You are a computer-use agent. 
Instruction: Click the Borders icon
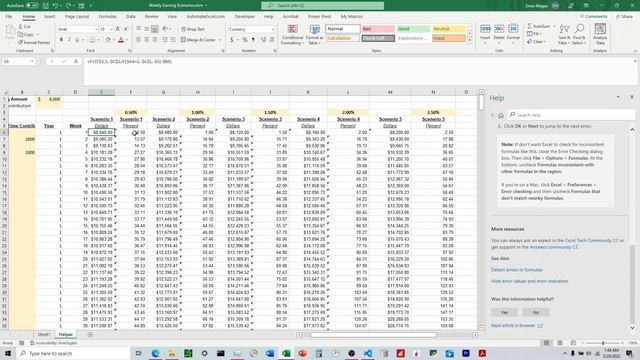[x=92, y=40]
